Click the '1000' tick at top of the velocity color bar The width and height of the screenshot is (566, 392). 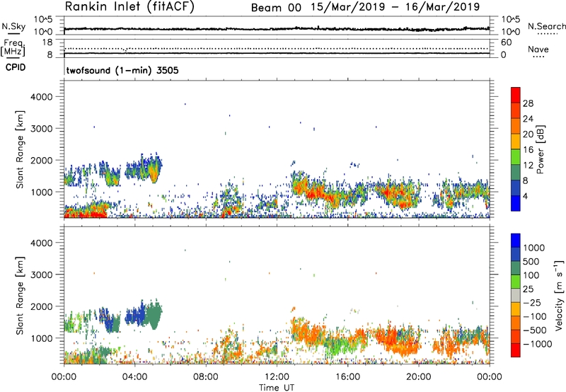[x=534, y=248]
